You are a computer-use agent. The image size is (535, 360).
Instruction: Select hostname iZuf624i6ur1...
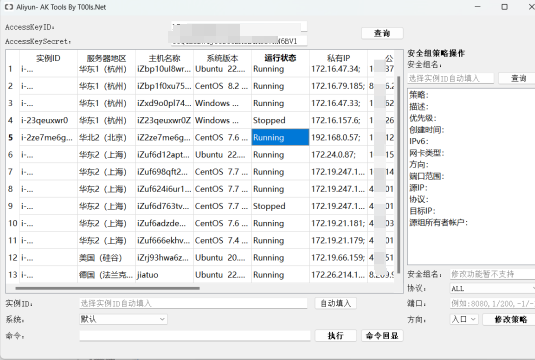tap(164, 189)
